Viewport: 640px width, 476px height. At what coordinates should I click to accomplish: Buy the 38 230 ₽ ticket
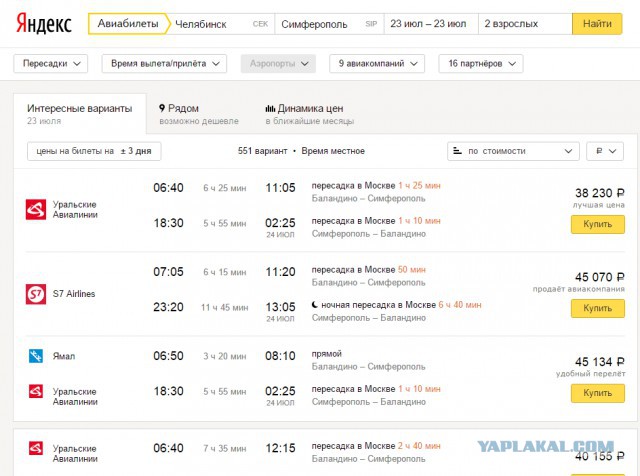pos(598,225)
